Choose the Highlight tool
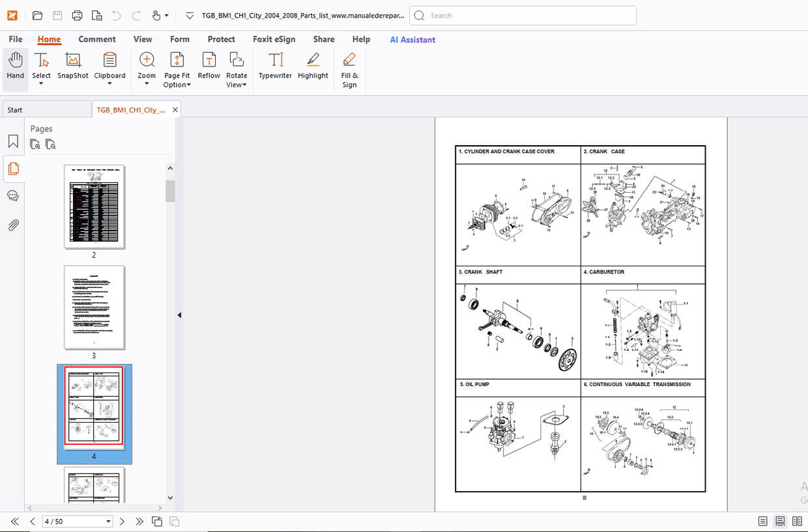 pyautogui.click(x=313, y=67)
